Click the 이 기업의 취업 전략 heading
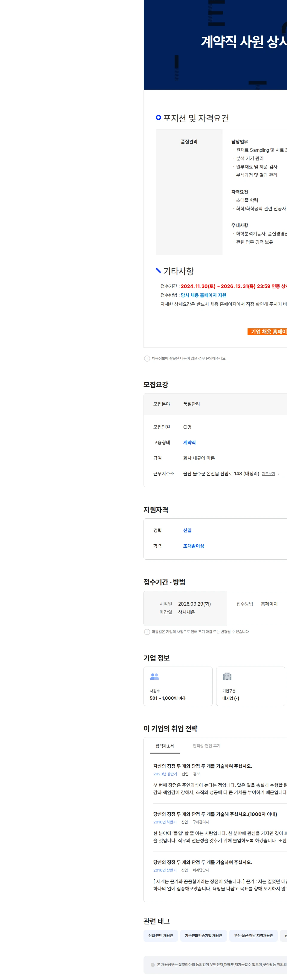 click(170, 728)
